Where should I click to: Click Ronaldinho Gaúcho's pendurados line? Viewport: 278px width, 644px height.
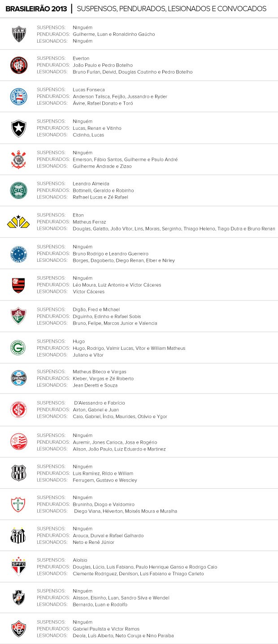tap(113, 34)
